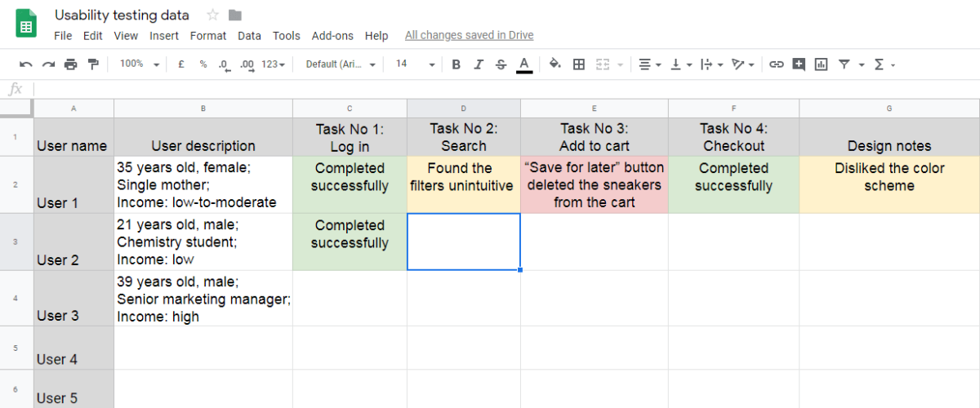Redo the last action

point(48,64)
